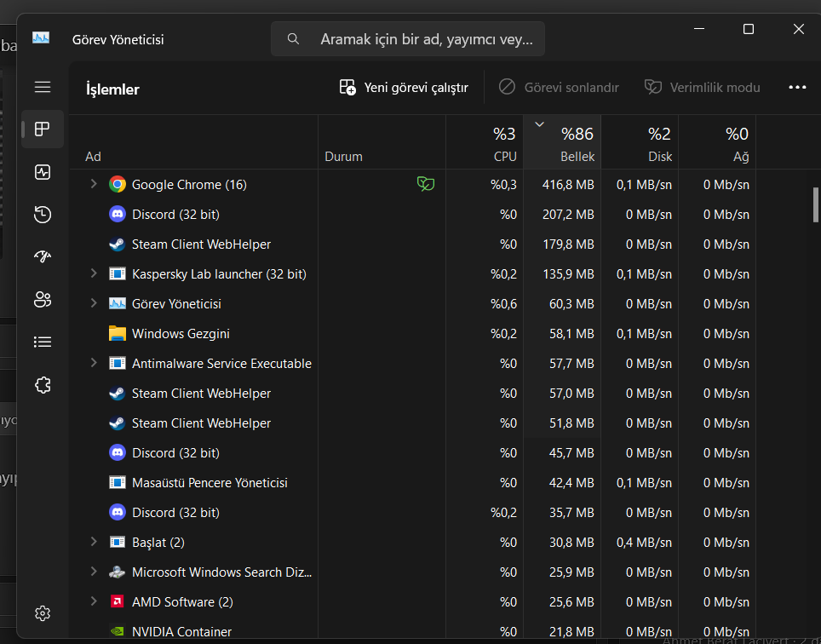Image resolution: width=821 pixels, height=644 pixels.
Task: Open the Services puzzle icon in sidebar
Action: point(43,385)
